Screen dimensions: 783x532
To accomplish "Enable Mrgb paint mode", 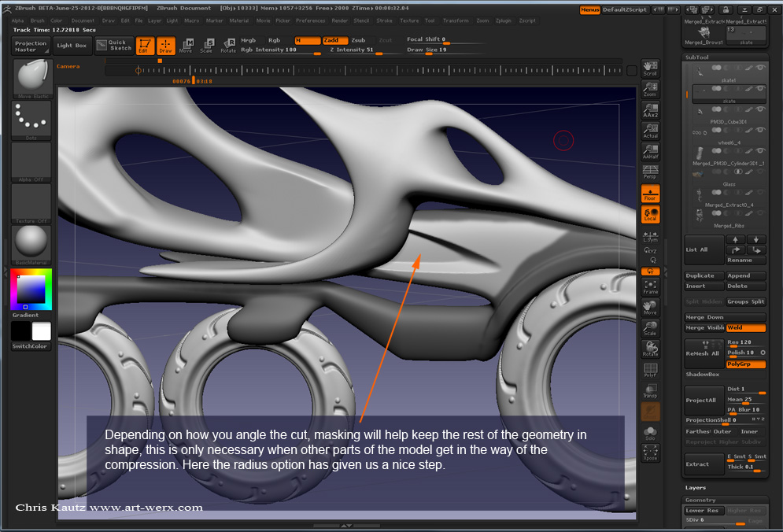I will click(248, 40).
